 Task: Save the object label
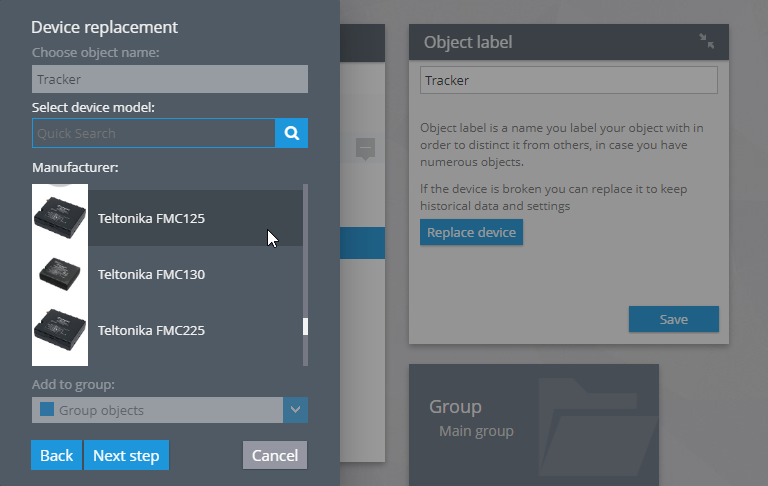pos(673,319)
